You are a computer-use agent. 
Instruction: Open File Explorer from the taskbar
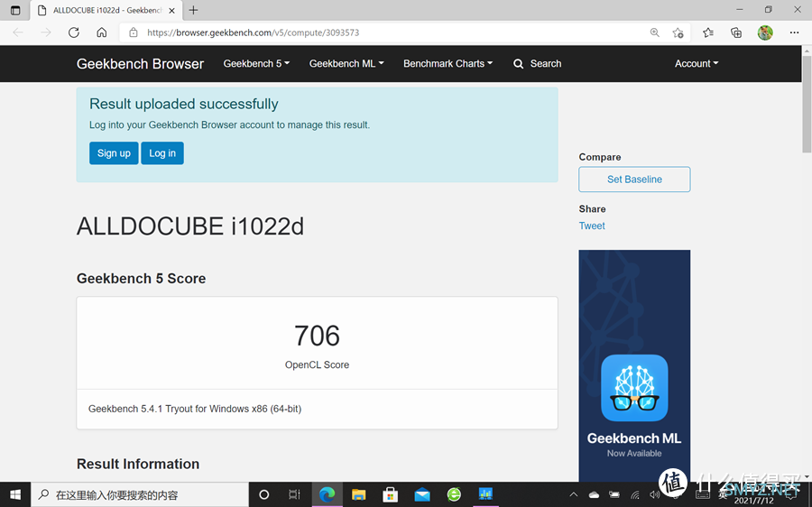point(358,494)
